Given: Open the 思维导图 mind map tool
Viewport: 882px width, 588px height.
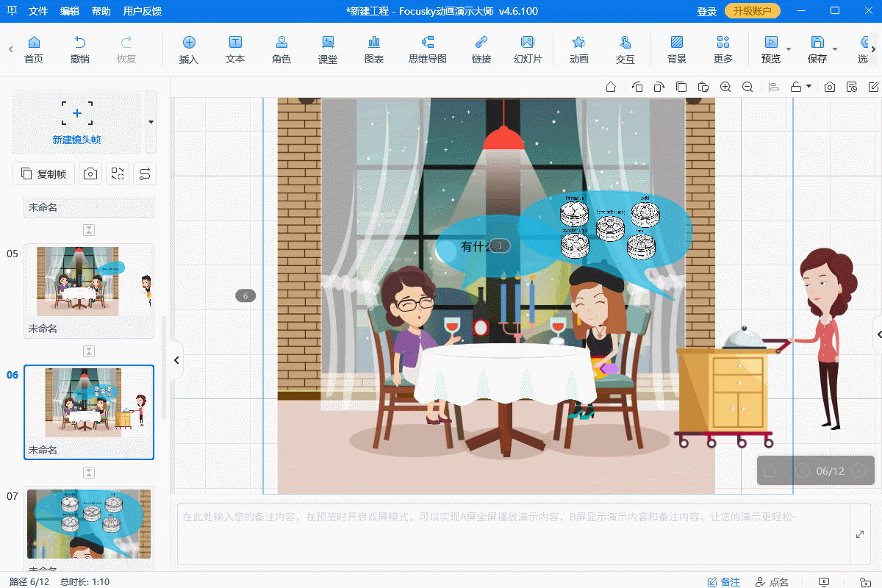Looking at the screenshot, I should point(427,49).
